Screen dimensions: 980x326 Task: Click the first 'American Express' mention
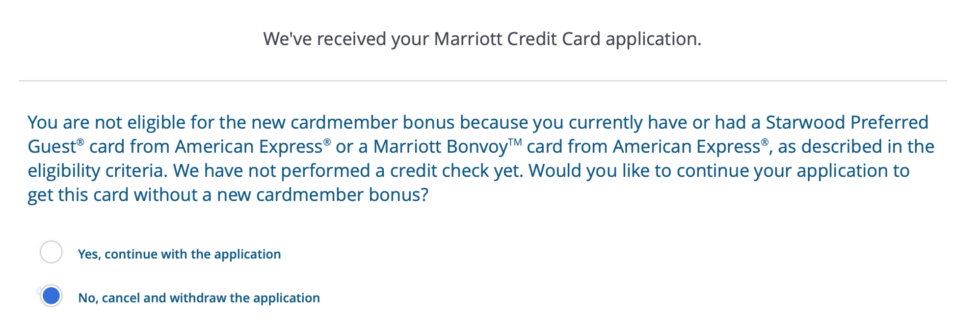[249, 147]
